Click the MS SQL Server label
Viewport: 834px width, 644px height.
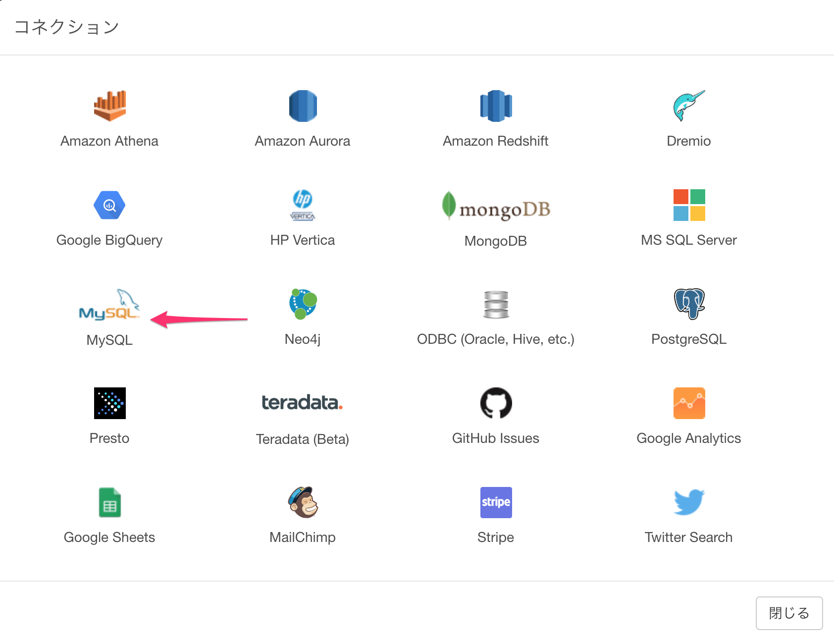click(x=689, y=240)
